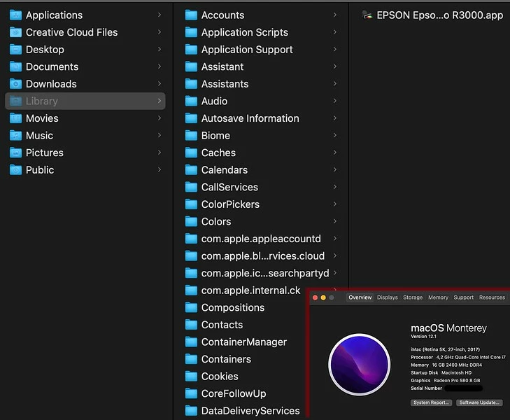Click the Downloads folder icon
Screen dimensions: 510x420
click(x=15, y=84)
